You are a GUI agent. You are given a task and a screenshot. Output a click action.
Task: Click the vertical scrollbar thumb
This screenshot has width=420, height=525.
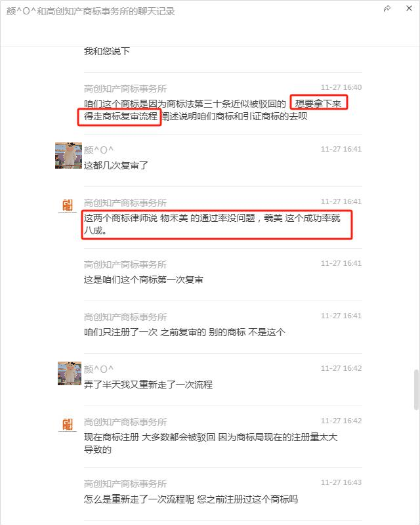(416, 390)
